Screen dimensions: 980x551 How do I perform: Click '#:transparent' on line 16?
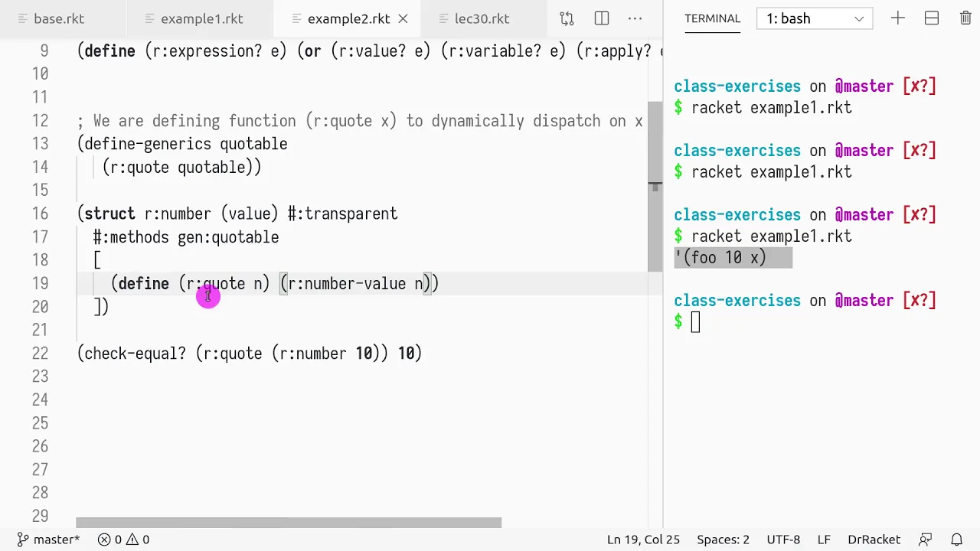coord(343,214)
